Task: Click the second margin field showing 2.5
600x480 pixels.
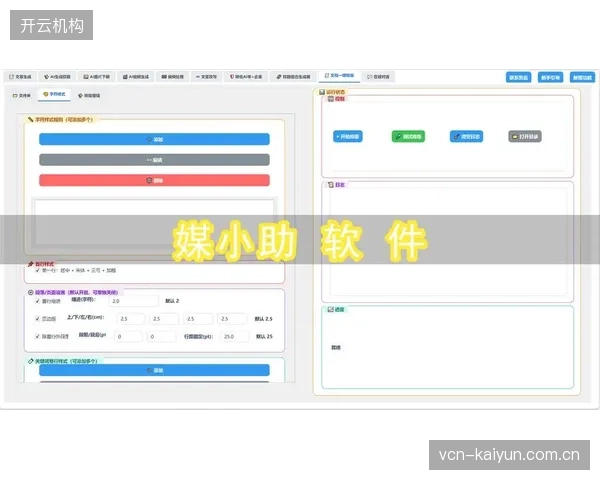Action: coord(164,319)
